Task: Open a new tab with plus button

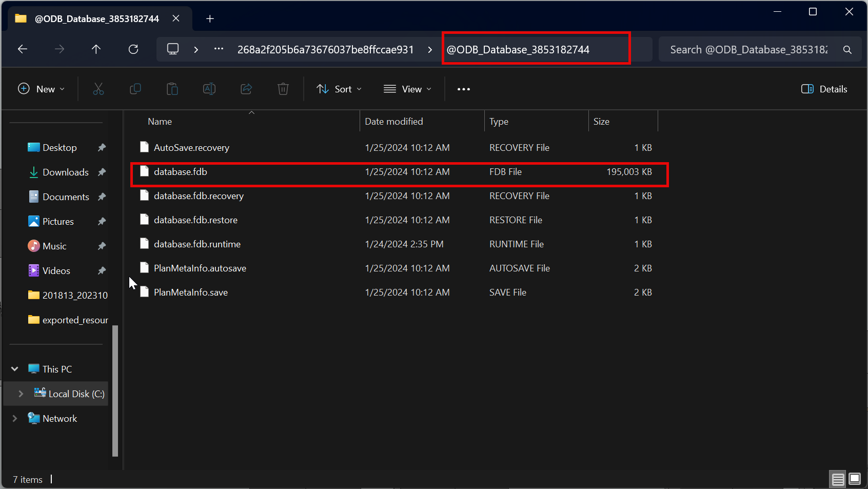Action: tap(210, 19)
